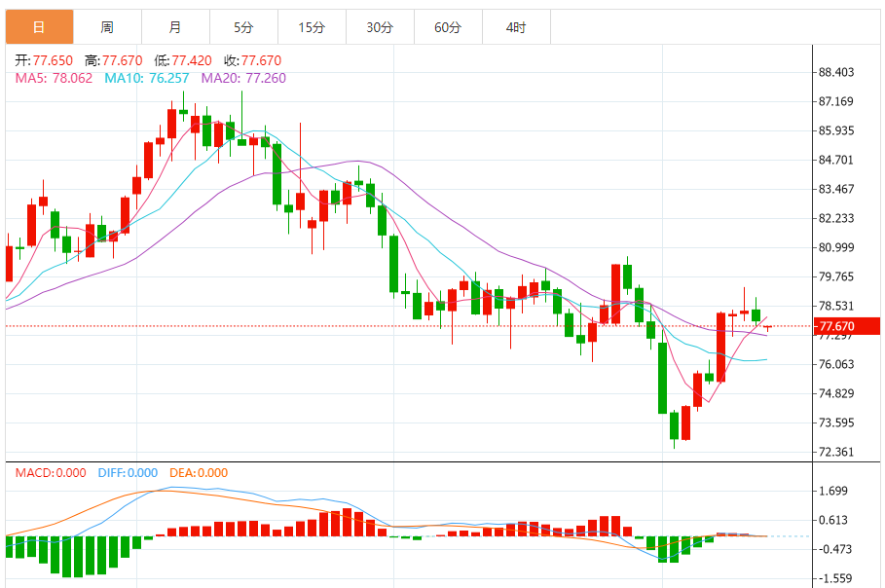The image size is (885, 588).
Task: Click the 80.999 price axis label
Action: click(x=836, y=247)
